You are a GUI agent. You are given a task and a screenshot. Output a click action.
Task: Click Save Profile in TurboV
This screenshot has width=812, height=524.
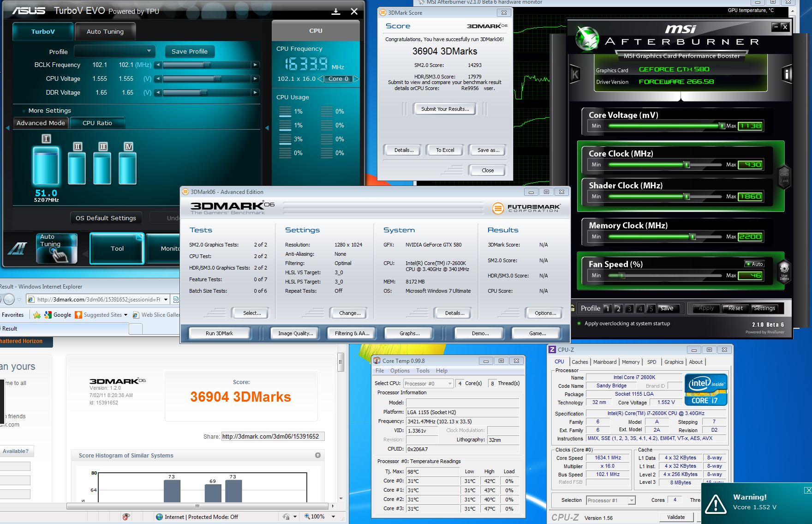(x=190, y=51)
